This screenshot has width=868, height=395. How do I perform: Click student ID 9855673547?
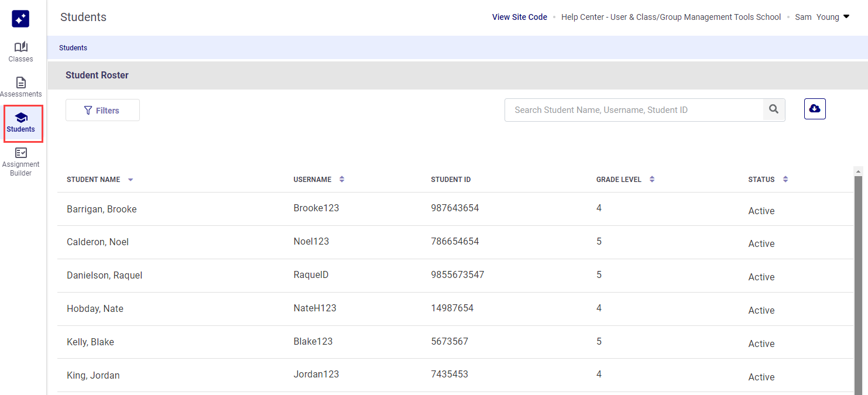tap(458, 274)
